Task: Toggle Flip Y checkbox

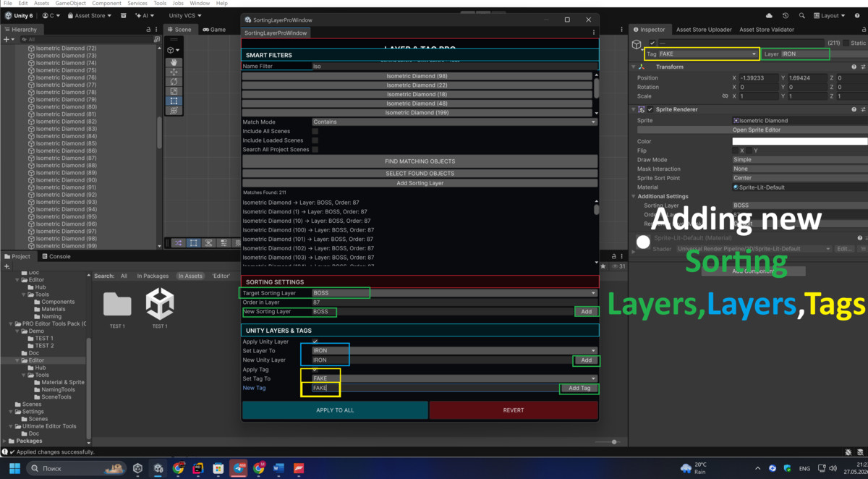Action: (x=750, y=151)
